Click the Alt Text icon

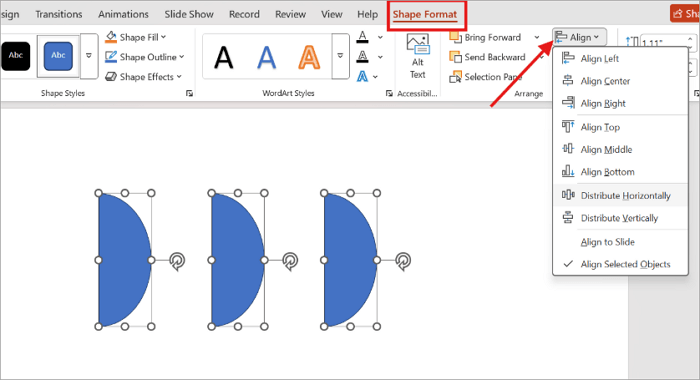point(418,45)
